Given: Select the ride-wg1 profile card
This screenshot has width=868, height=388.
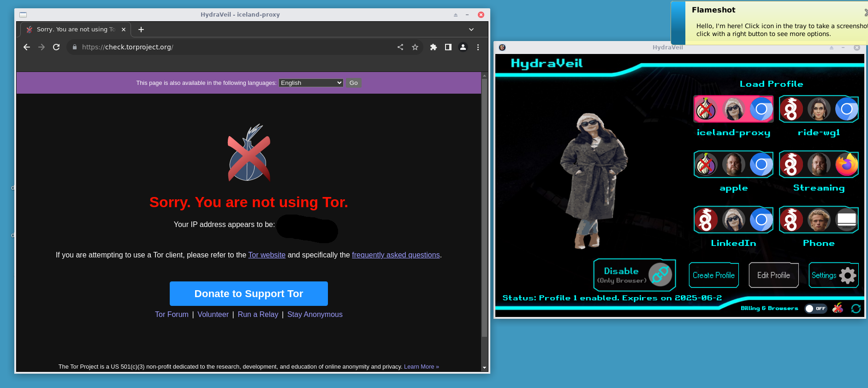Looking at the screenshot, I should [x=819, y=109].
